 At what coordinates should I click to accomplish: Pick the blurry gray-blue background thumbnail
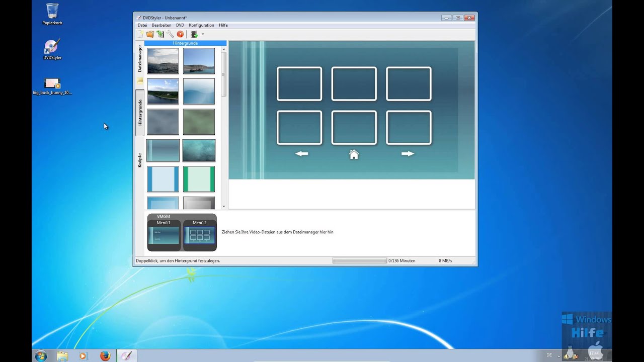163,122
